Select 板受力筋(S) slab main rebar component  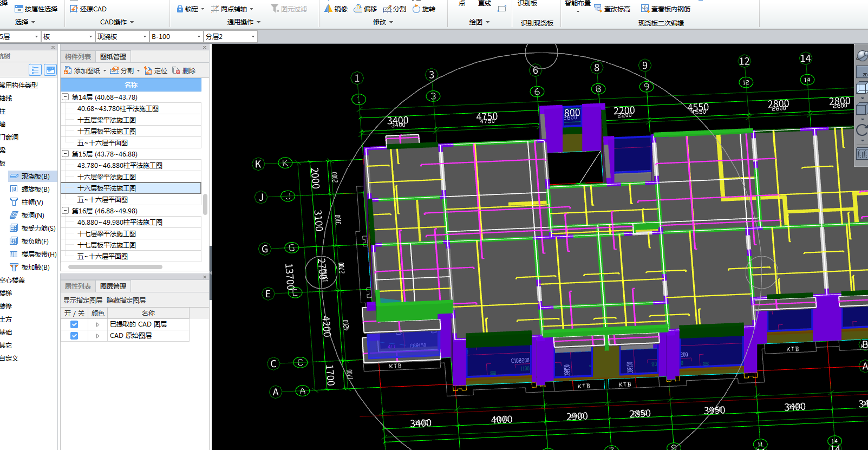pyautogui.click(x=32, y=228)
